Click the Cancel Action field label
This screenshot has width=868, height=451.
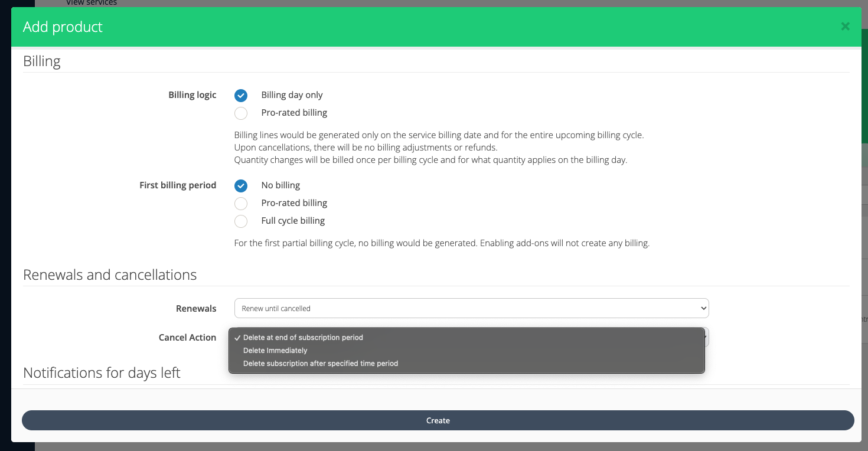coord(187,338)
